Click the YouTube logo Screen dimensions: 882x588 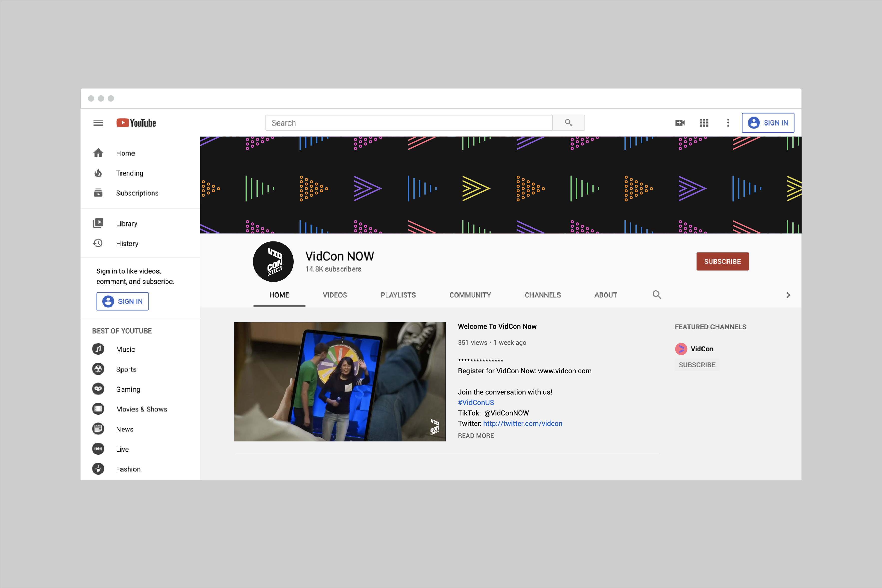(136, 123)
